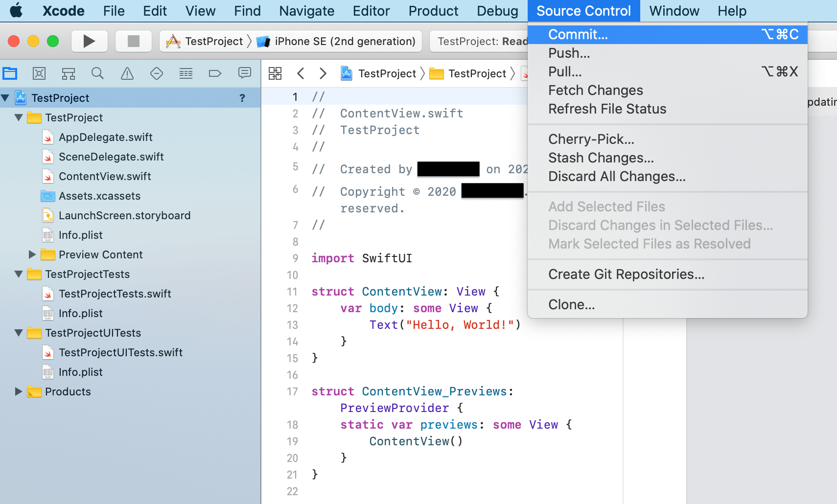This screenshot has width=837, height=504.
Task: Open the Window menu in menu bar
Action: tap(674, 10)
